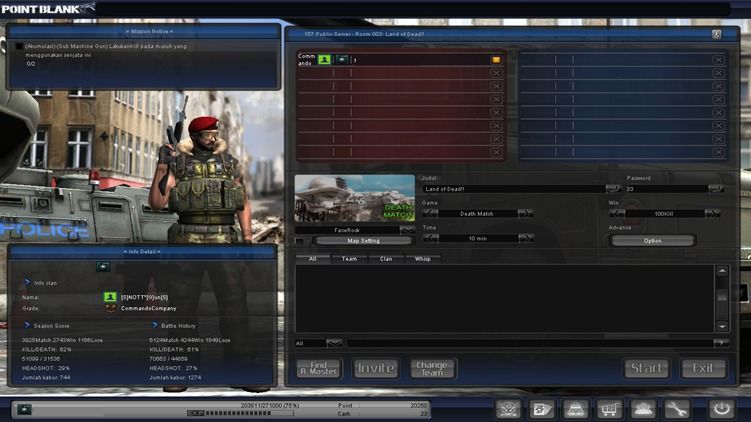Open the shop cart icon

(x=609, y=409)
